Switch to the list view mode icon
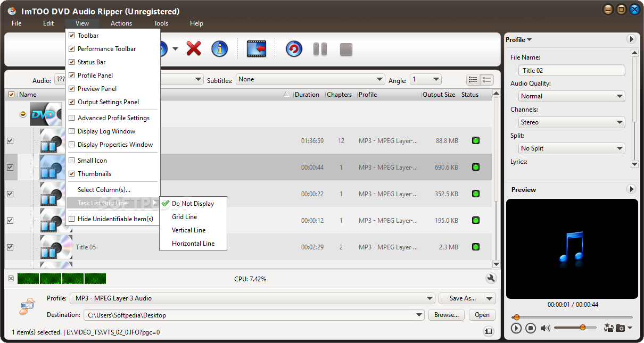Screen dimensions: 644x343 coord(473,80)
